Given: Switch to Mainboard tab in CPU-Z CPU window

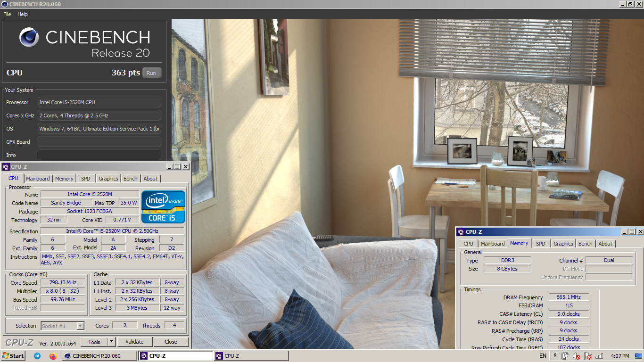Looking at the screenshot, I should [38, 179].
